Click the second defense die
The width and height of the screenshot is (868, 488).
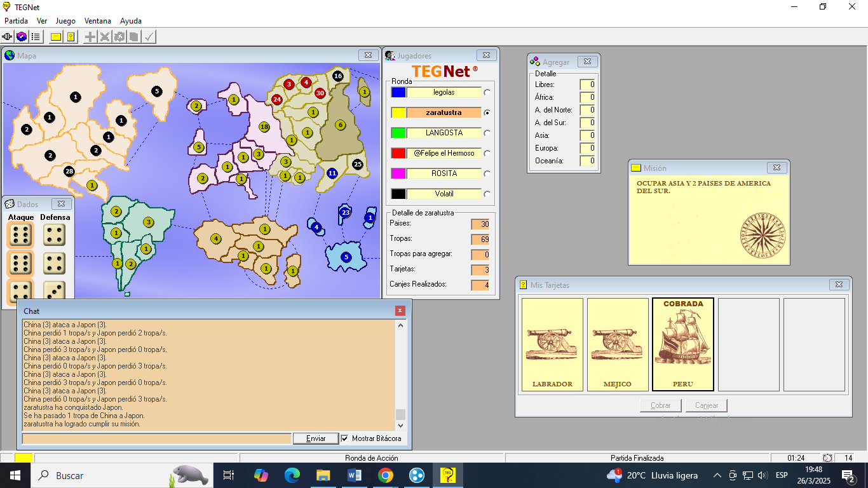pyautogui.click(x=55, y=264)
